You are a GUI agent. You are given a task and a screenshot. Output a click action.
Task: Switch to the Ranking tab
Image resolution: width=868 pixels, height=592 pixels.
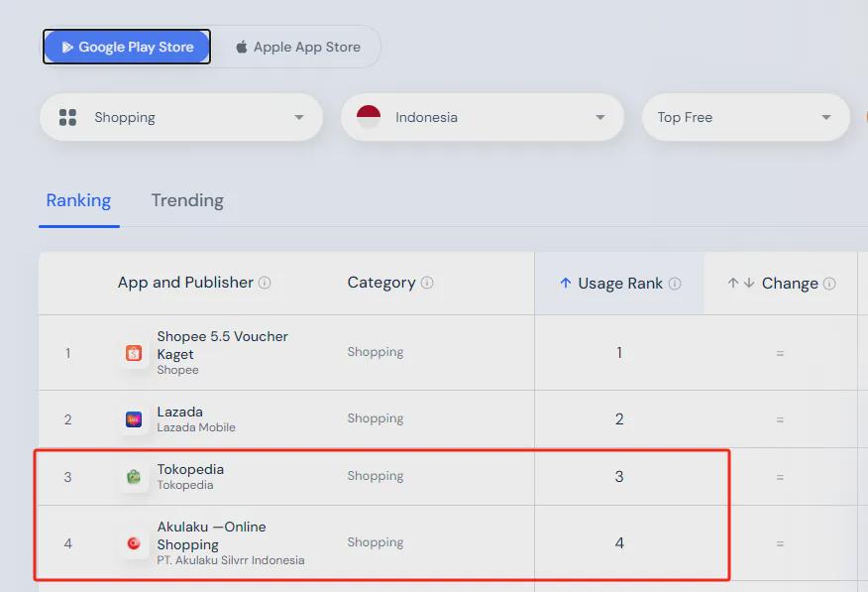(78, 200)
